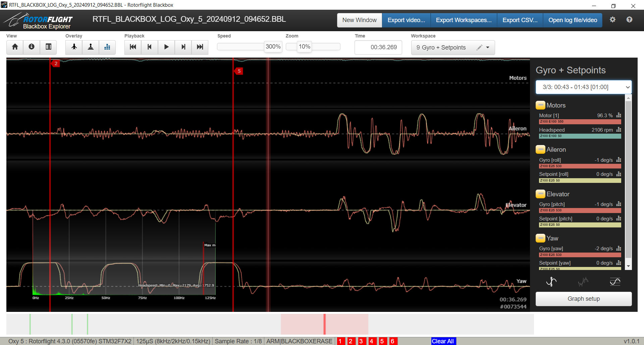Collapse the Motors graph group

[540, 105]
